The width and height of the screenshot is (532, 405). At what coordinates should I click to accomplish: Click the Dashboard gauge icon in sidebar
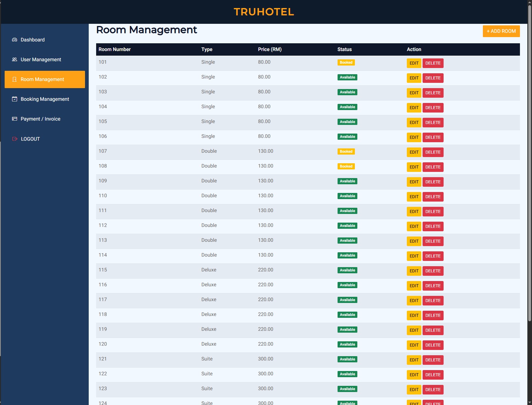click(15, 40)
